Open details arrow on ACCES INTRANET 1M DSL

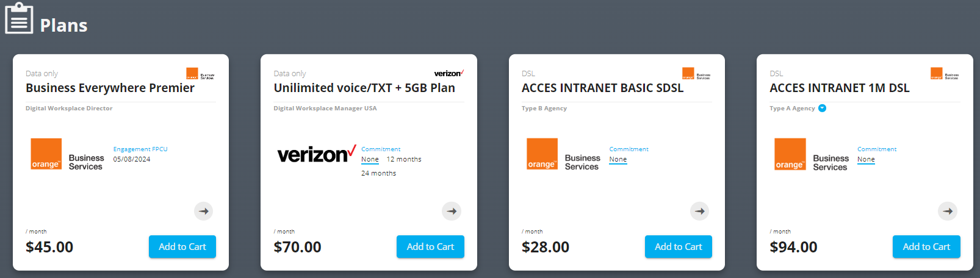click(948, 211)
